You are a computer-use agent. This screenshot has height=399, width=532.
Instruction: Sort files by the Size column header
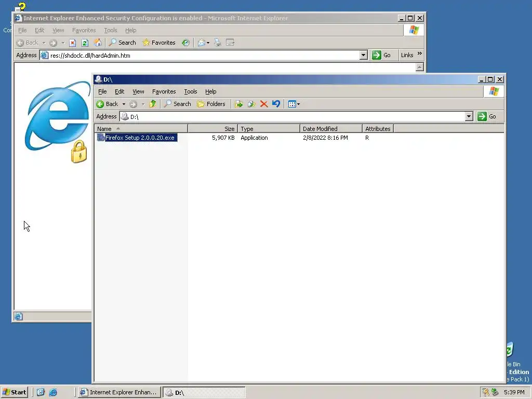click(x=212, y=129)
